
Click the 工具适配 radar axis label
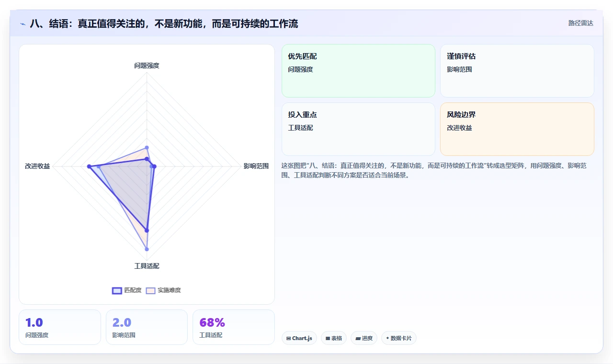147,266
